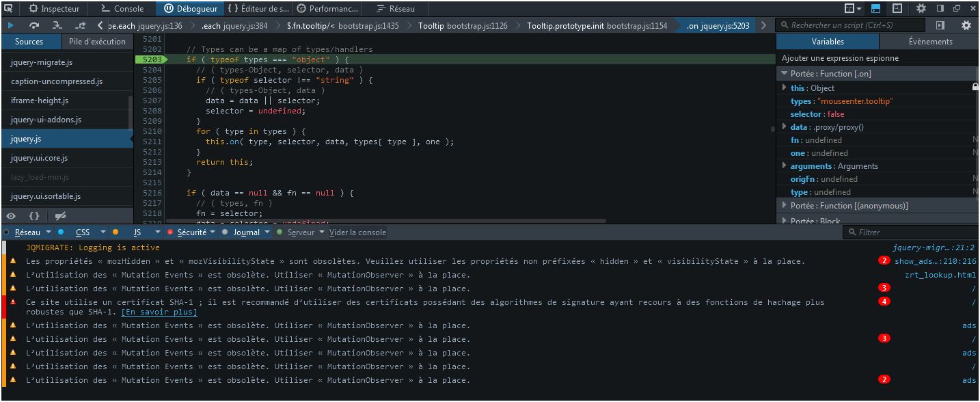Select caption-uncompressed.js source file
980x402 pixels.
(x=66, y=81)
